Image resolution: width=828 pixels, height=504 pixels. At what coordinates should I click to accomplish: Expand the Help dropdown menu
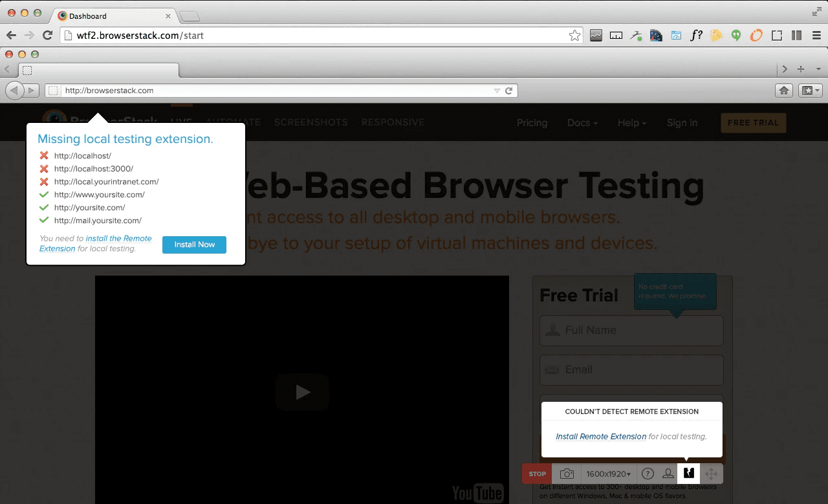point(633,123)
